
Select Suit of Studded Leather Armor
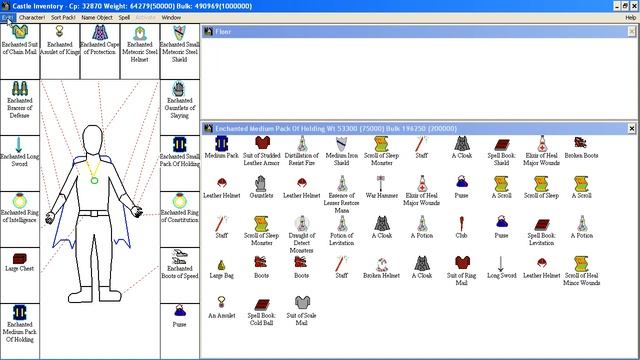261,151
